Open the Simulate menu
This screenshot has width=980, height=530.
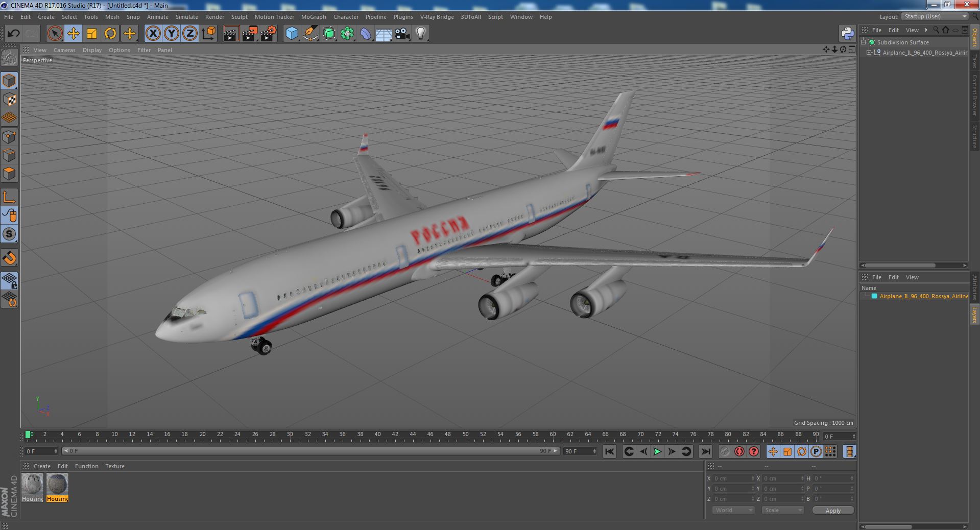[x=187, y=17]
